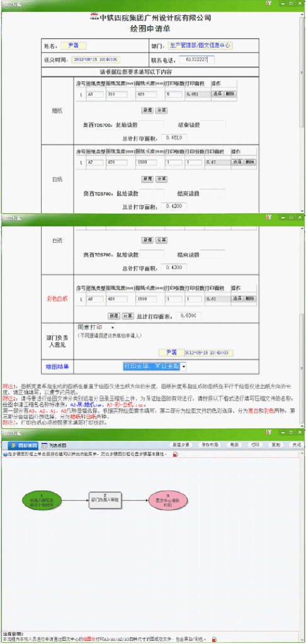
Task: Click the 联系电话 phone input field
Action: point(196,60)
